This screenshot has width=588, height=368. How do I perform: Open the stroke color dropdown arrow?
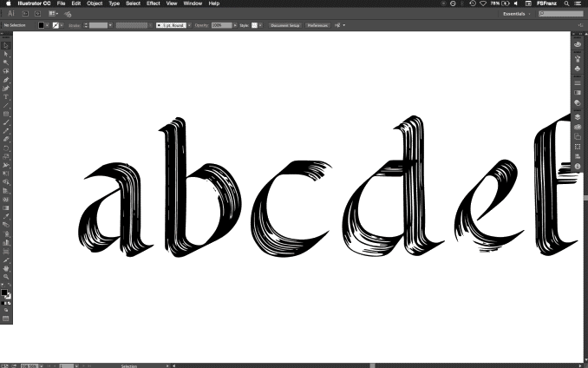click(x=62, y=25)
